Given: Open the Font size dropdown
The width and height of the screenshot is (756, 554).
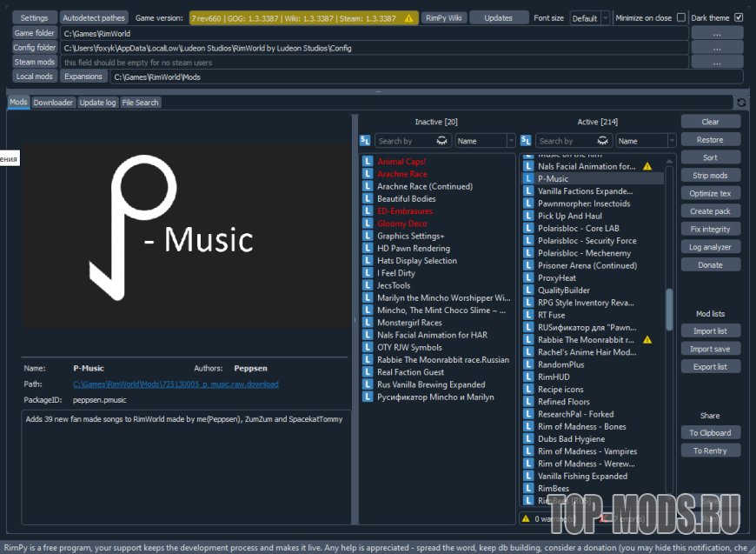Looking at the screenshot, I should click(x=590, y=18).
